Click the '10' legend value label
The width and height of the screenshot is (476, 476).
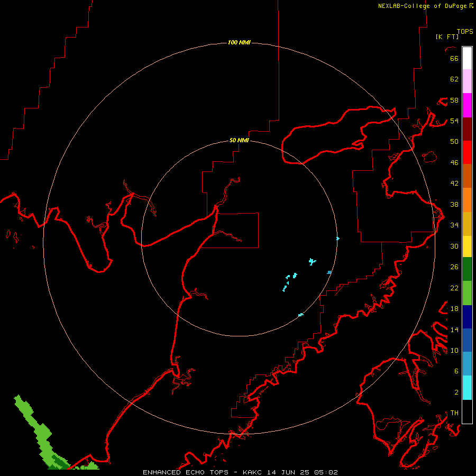pos(454,351)
